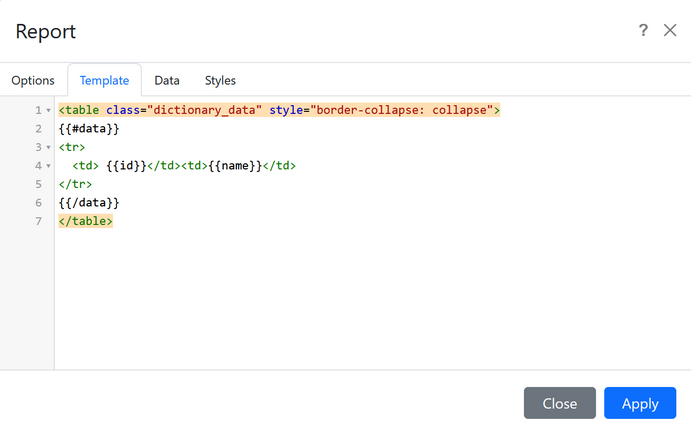This screenshot has width=691, height=433.
Task: Switch to the Options tab
Action: (32, 80)
